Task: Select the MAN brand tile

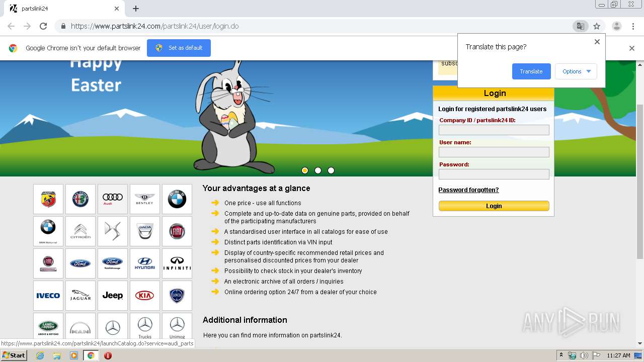Action: 80,326
